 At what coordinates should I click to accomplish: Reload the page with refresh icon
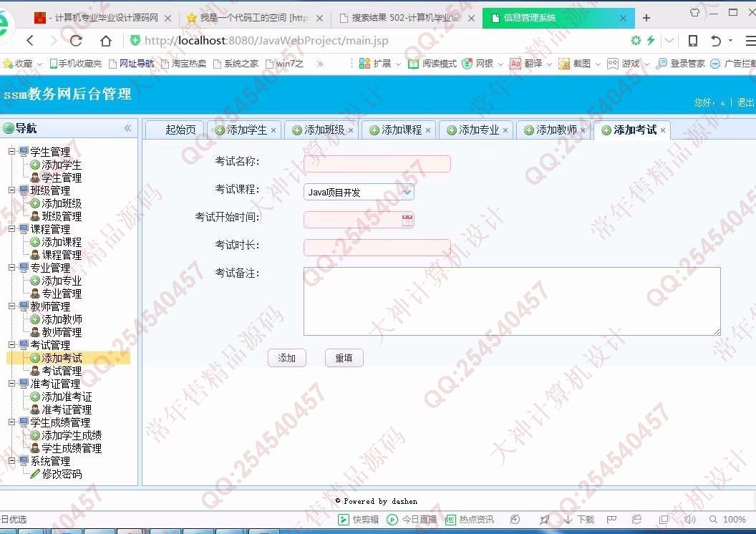tap(76, 41)
